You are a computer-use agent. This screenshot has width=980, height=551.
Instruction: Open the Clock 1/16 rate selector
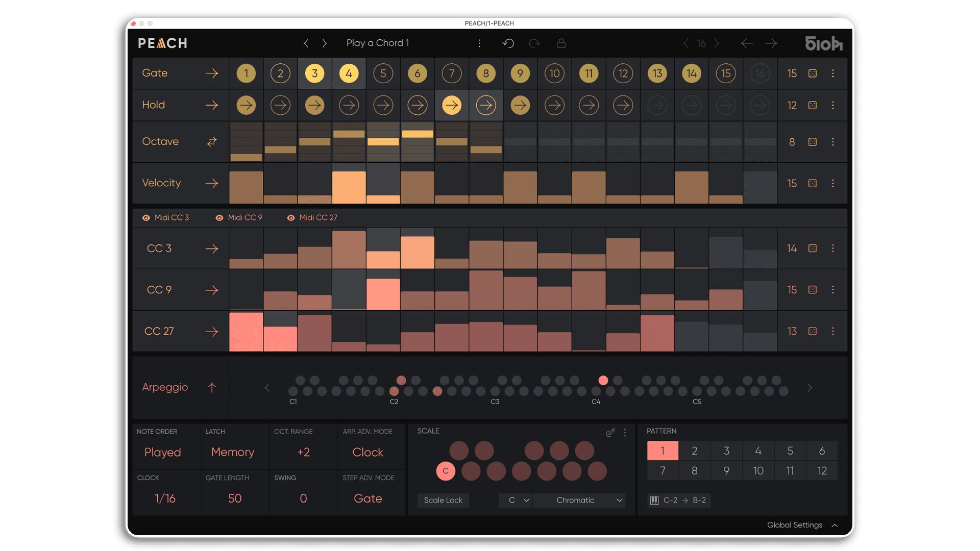[165, 498]
